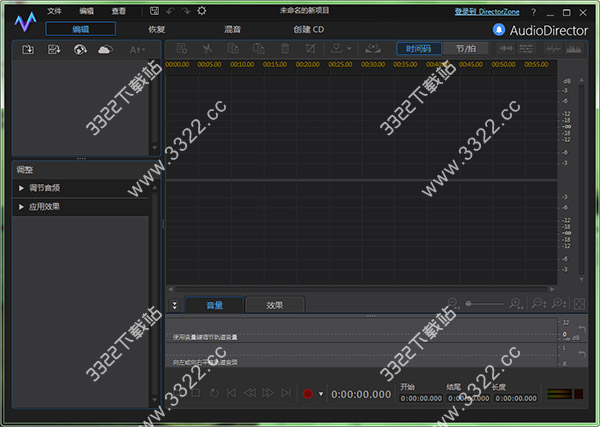The width and height of the screenshot is (600, 427).
Task: Open the A↑ sort dropdown in library
Action: click(137, 50)
